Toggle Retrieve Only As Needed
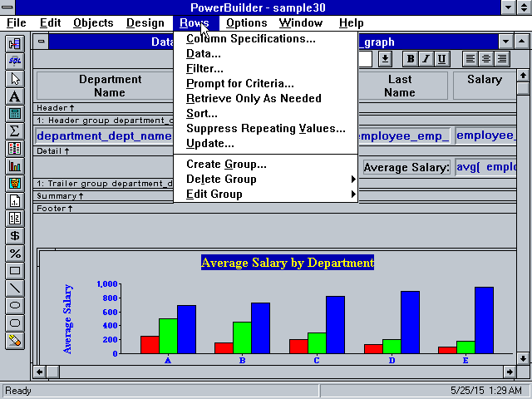 coord(265,98)
